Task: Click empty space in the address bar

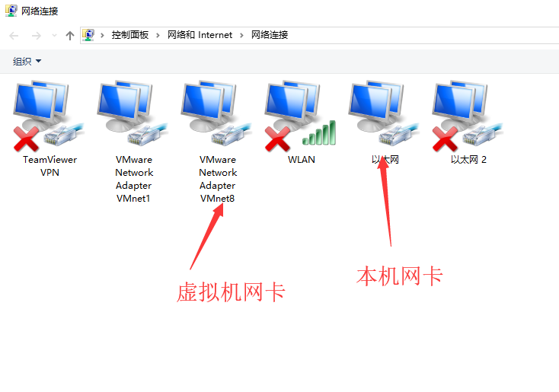Action: (420, 35)
